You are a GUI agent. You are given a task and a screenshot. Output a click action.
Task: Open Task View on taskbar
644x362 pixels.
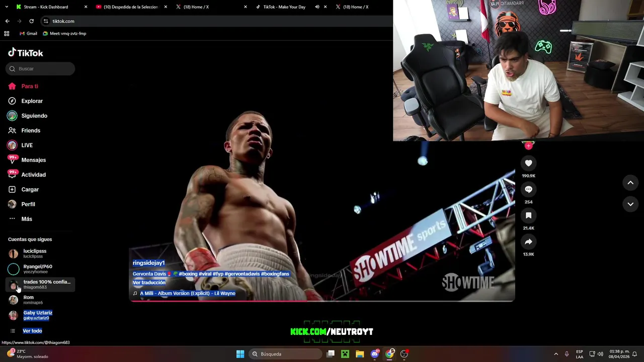coord(331,354)
